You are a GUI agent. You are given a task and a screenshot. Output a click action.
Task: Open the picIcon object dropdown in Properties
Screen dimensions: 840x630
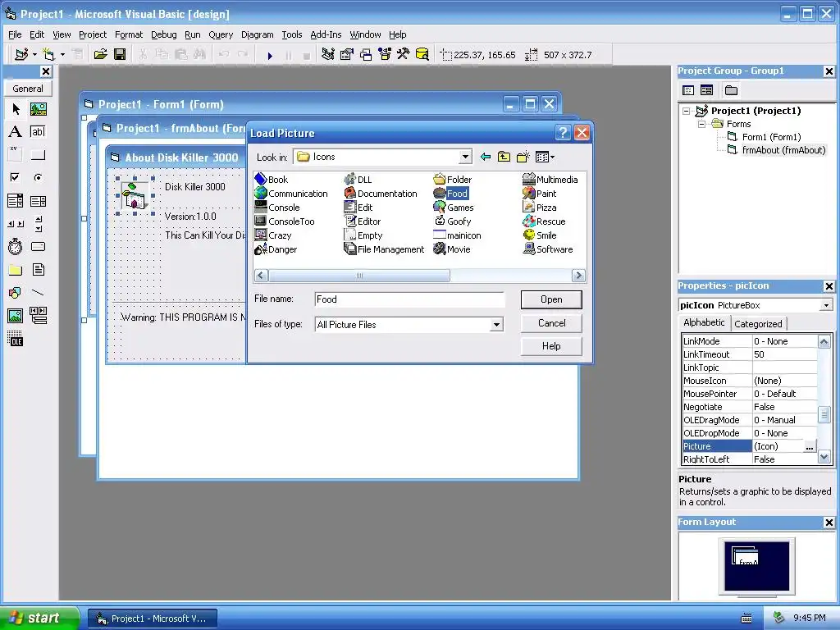[x=826, y=305]
